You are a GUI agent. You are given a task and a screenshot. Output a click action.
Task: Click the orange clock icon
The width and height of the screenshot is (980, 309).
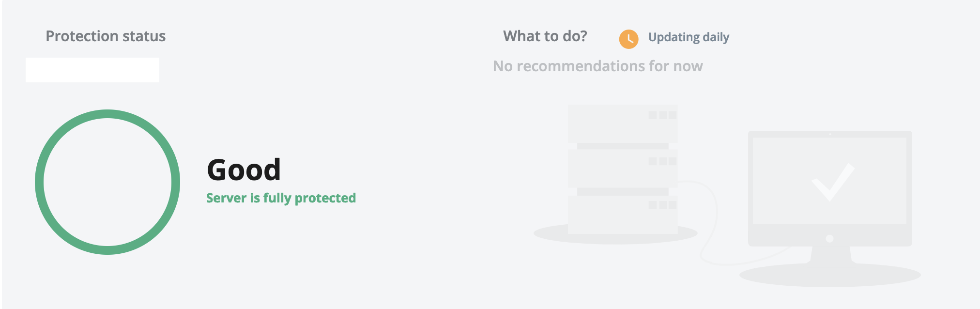[628, 39]
